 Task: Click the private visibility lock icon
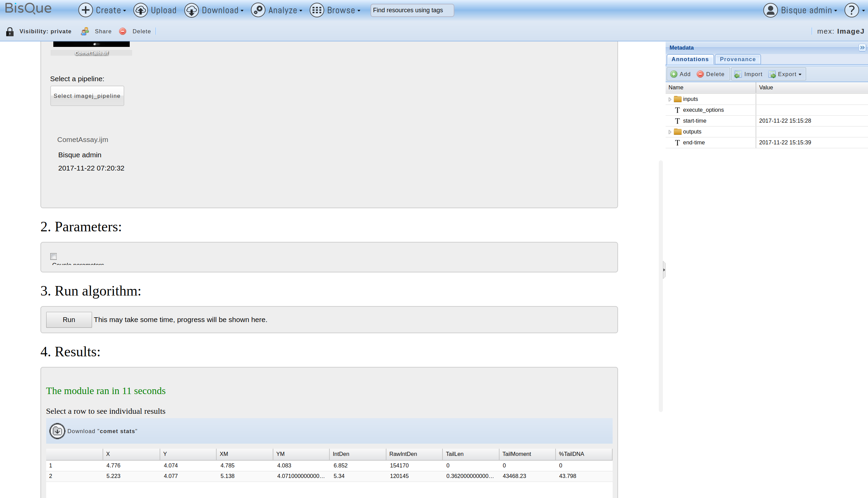click(10, 32)
